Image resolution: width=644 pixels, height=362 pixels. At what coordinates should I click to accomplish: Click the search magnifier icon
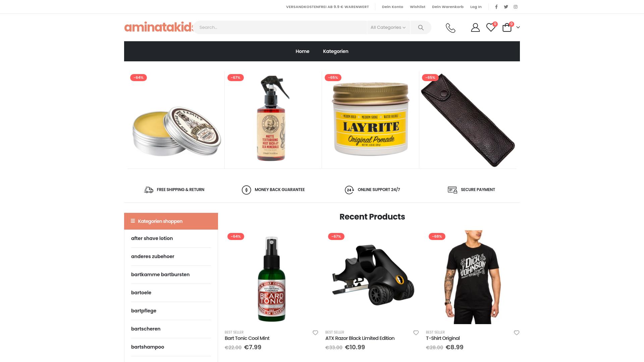tap(421, 27)
